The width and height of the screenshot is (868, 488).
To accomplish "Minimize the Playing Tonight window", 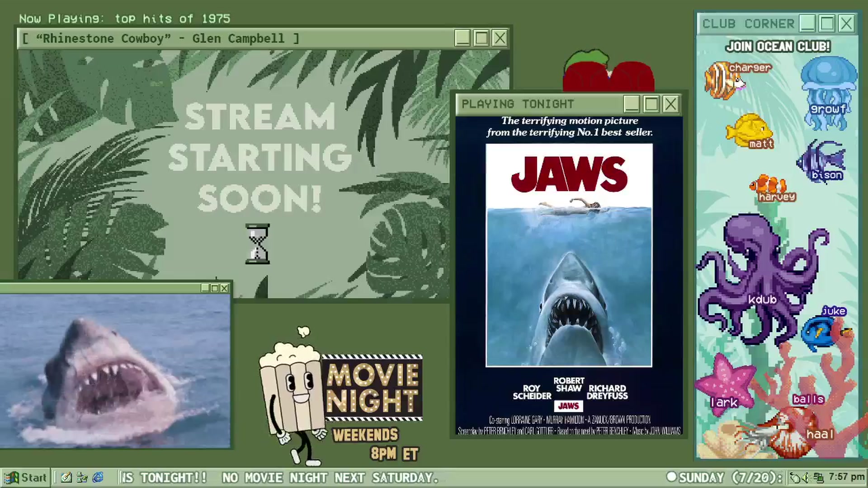I will (632, 104).
